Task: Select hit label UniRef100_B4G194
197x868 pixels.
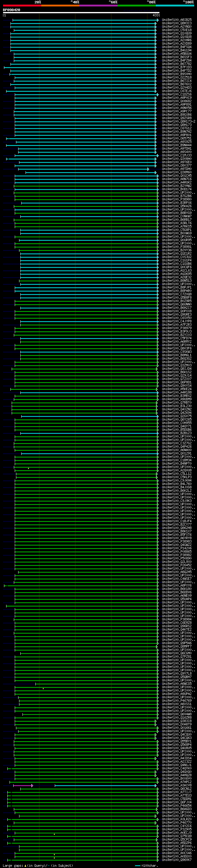Action: coord(176,50)
